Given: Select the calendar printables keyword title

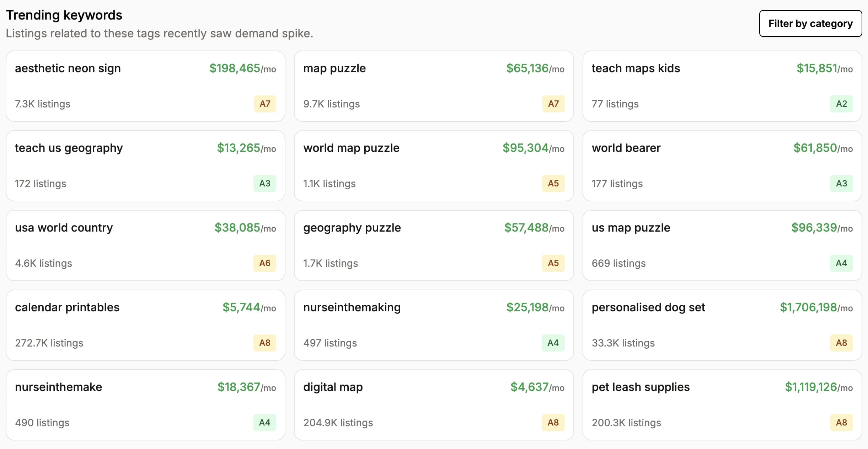Looking at the screenshot, I should [67, 307].
